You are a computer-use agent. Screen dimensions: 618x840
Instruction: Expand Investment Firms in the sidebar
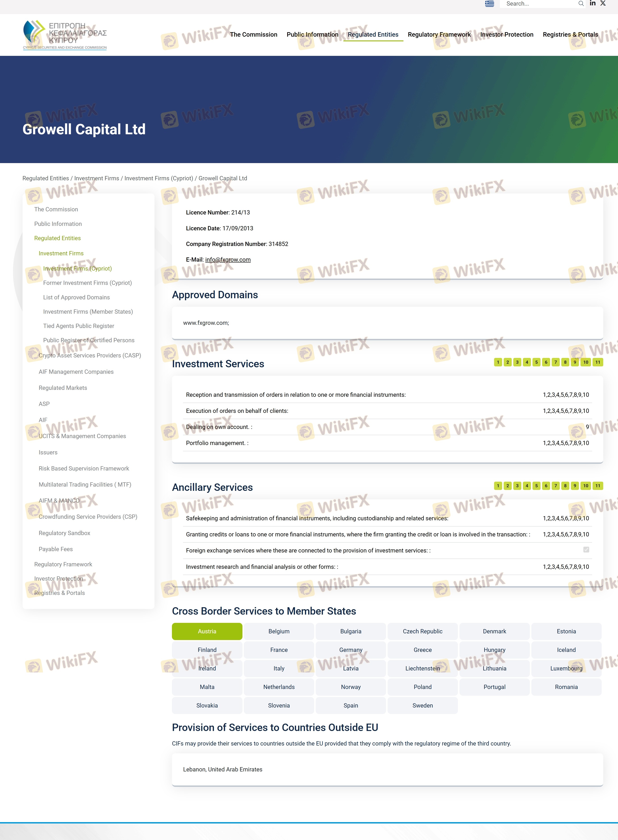[x=61, y=253]
